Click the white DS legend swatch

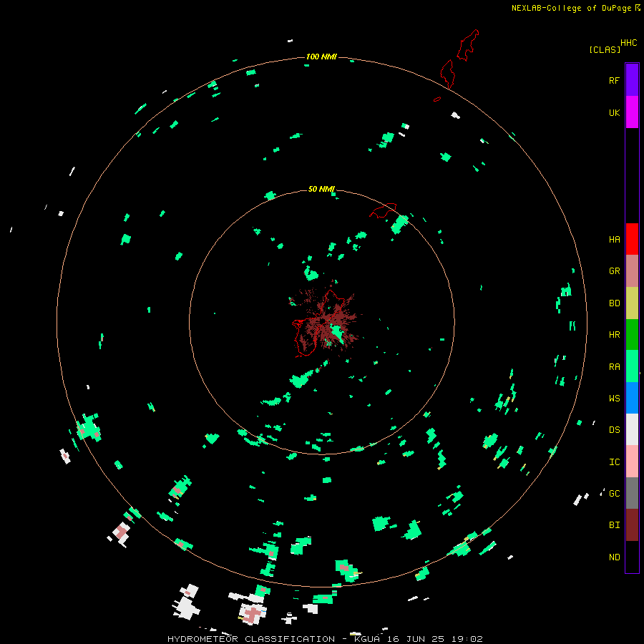632,429
